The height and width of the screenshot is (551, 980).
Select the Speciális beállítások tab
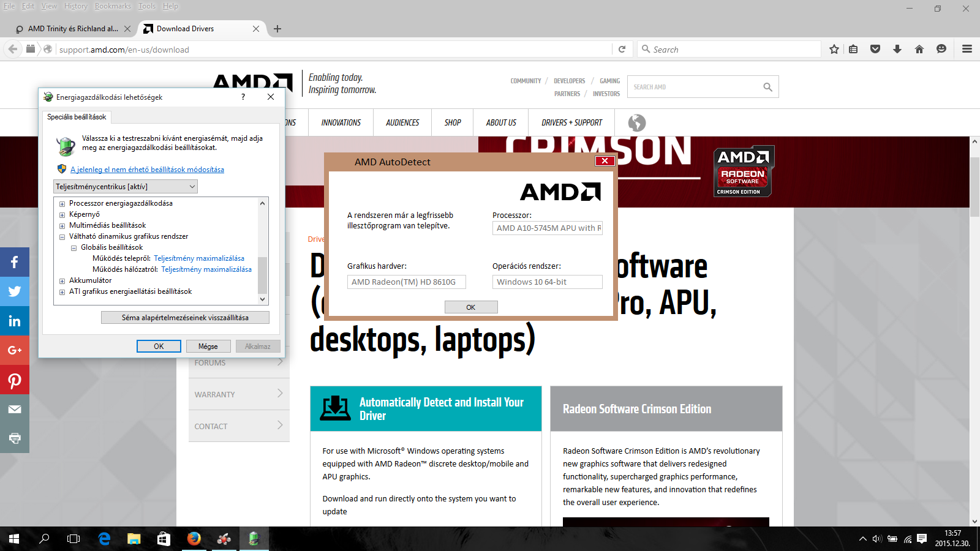[x=77, y=117]
